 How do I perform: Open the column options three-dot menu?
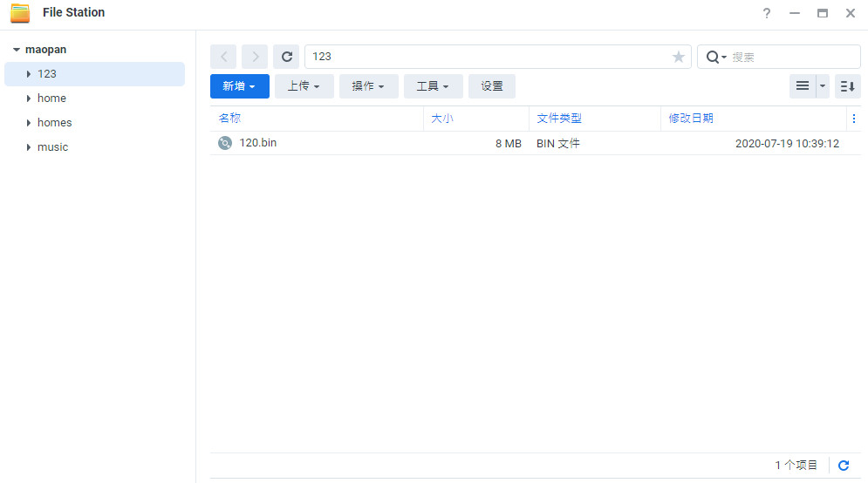click(853, 119)
